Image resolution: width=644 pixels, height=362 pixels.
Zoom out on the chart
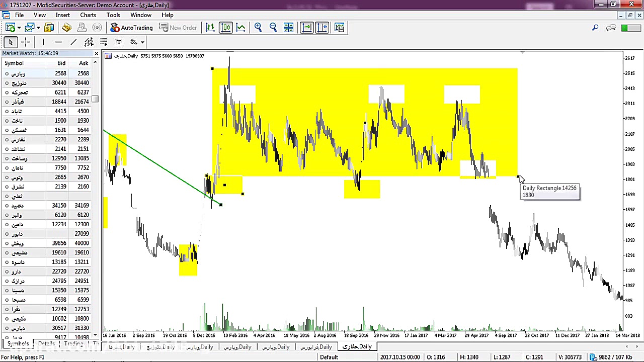tap(273, 28)
